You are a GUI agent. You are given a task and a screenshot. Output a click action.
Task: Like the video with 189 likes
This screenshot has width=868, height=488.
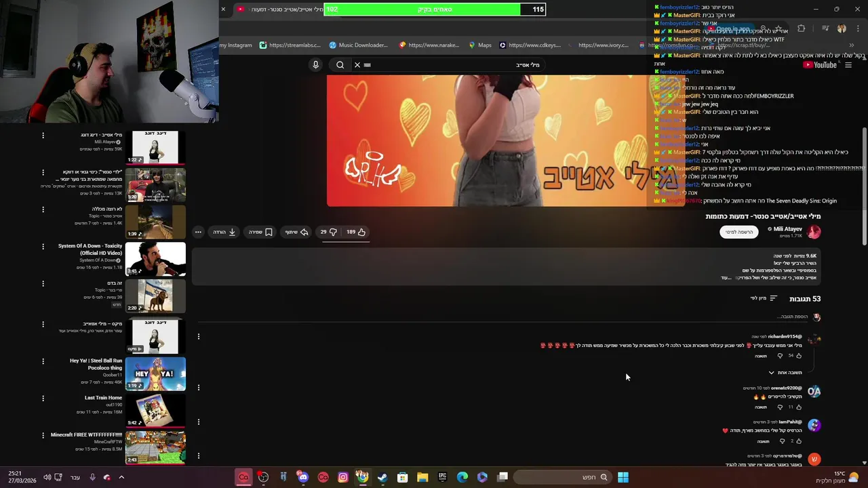coord(357,232)
